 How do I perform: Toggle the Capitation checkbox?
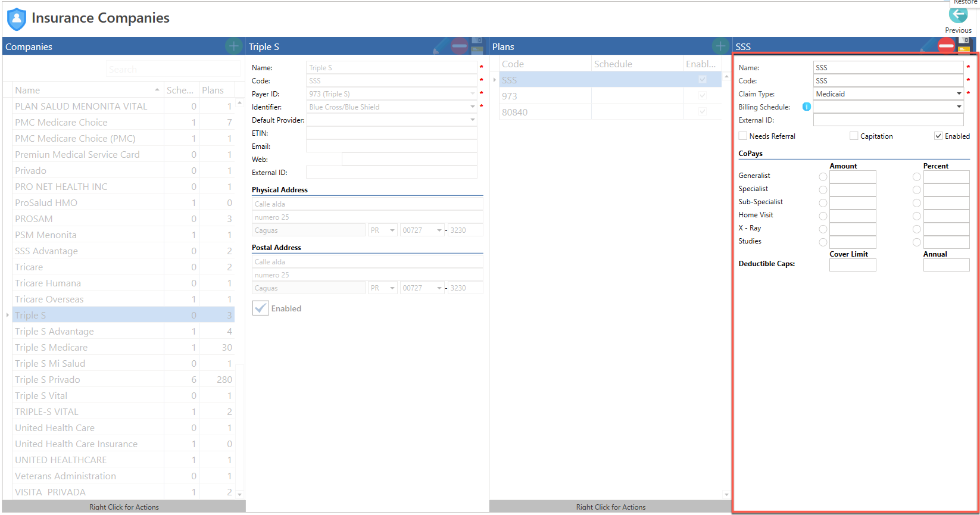click(854, 136)
